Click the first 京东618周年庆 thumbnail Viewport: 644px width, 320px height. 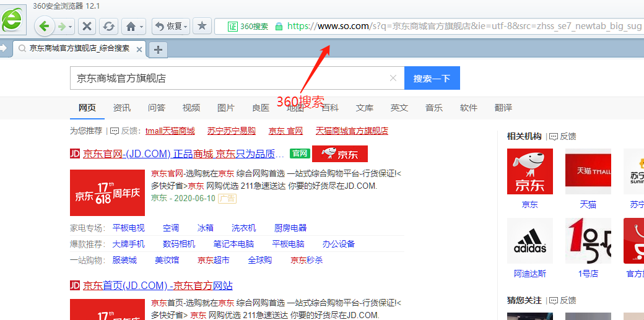(108, 192)
